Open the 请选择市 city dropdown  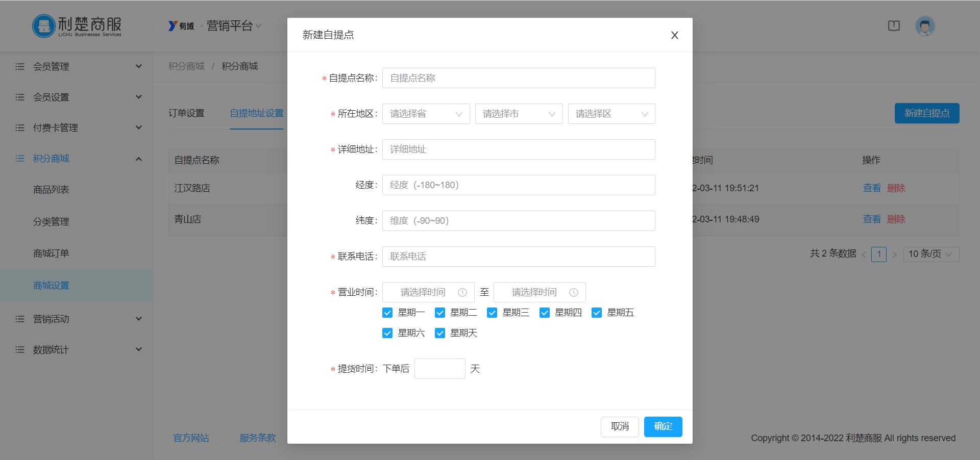(x=519, y=114)
